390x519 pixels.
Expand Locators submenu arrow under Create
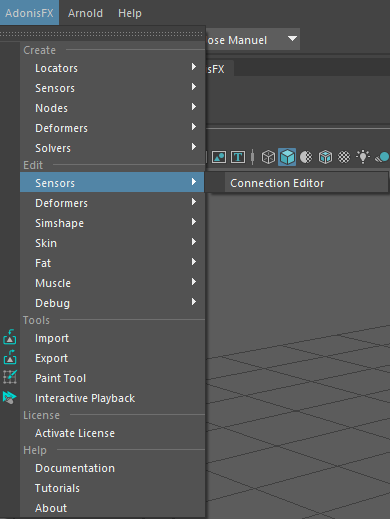coord(194,67)
